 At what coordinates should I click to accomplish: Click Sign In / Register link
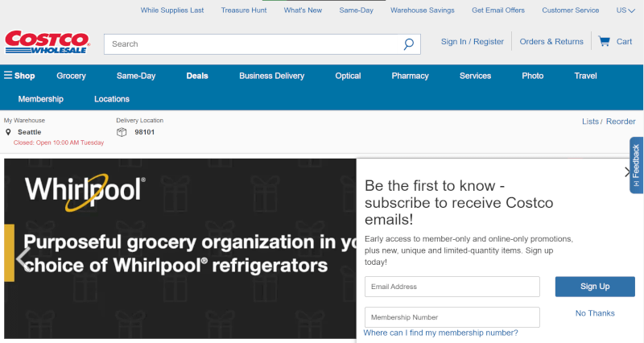472,42
